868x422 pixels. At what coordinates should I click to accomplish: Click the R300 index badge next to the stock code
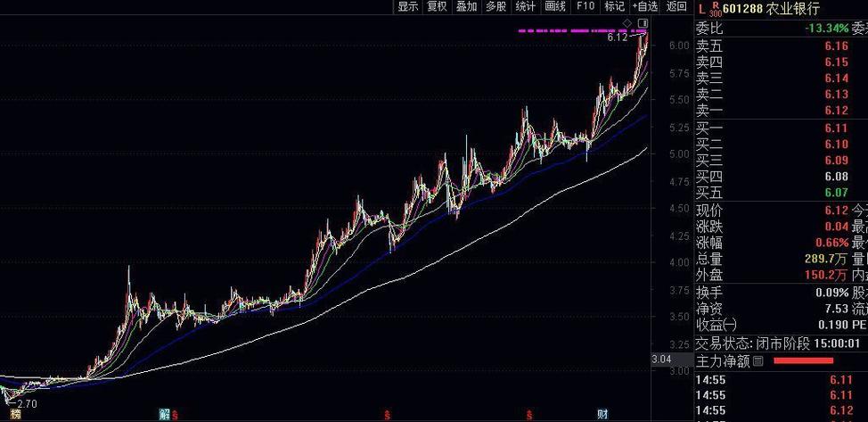[x=715, y=8]
